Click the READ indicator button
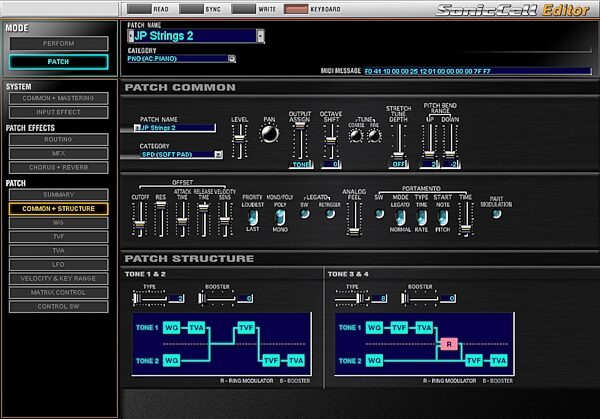 pos(139,9)
